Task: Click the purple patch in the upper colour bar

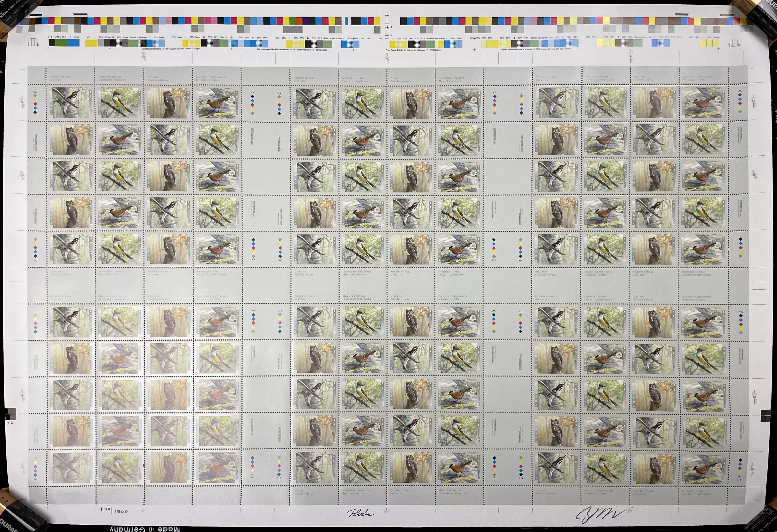Action: [306, 21]
